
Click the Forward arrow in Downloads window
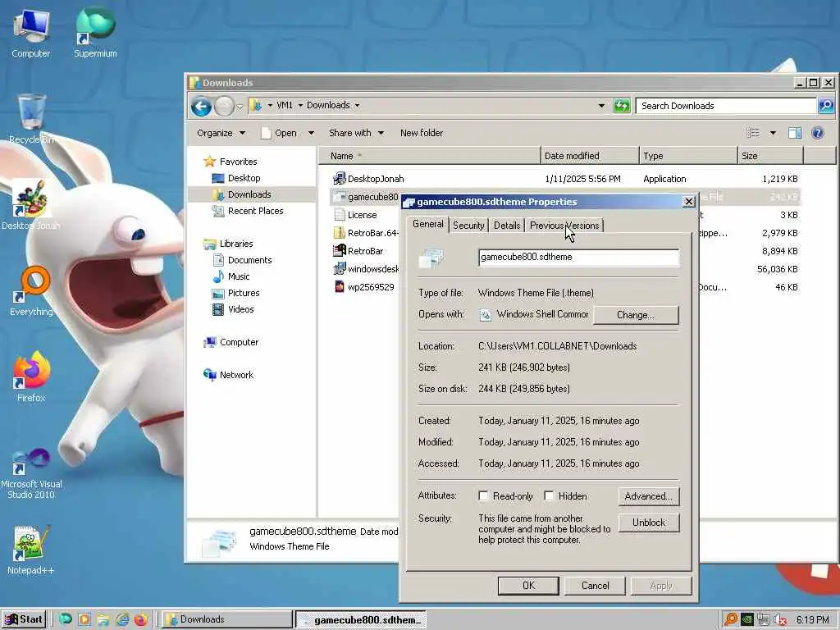point(224,106)
